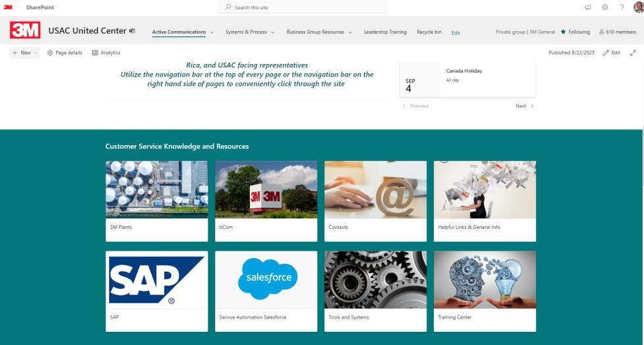Click the pencil Edit page button
Image resolution: width=644 pixels, height=345 pixels.
tap(612, 53)
